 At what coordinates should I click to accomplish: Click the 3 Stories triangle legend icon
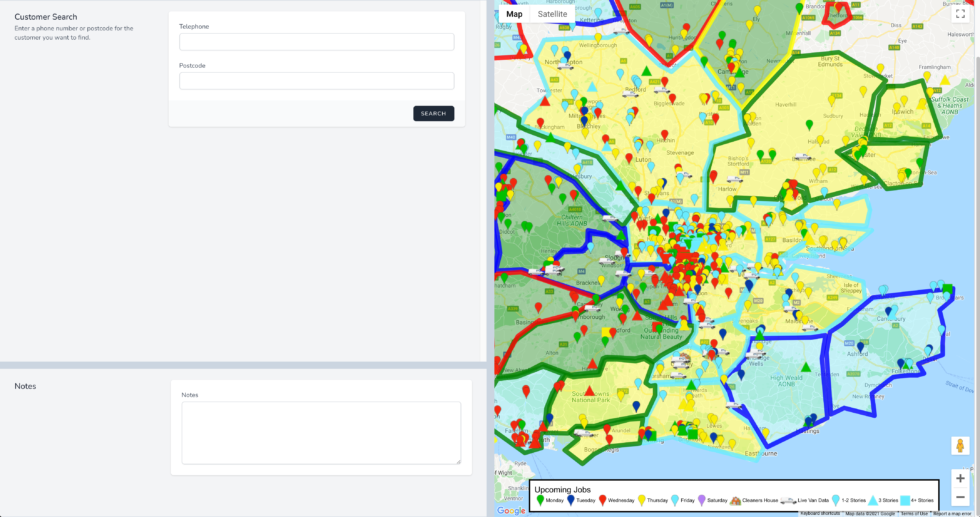[x=873, y=500]
